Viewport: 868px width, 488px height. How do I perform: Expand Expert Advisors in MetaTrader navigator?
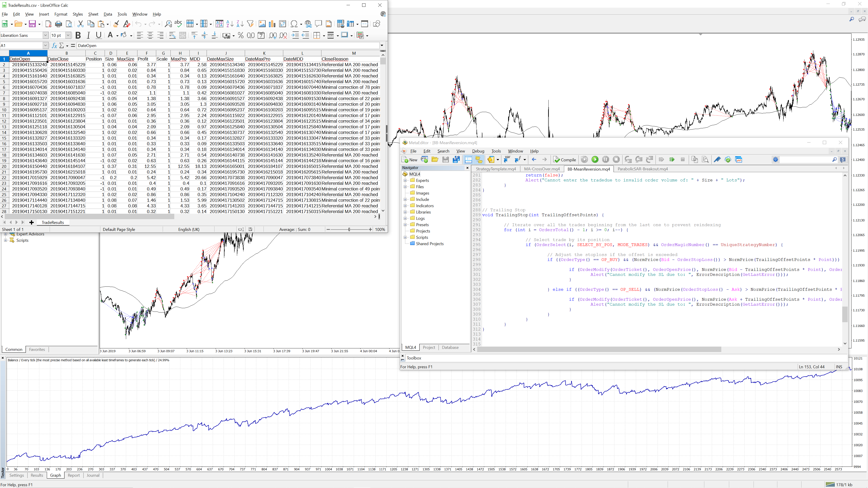click(5, 234)
